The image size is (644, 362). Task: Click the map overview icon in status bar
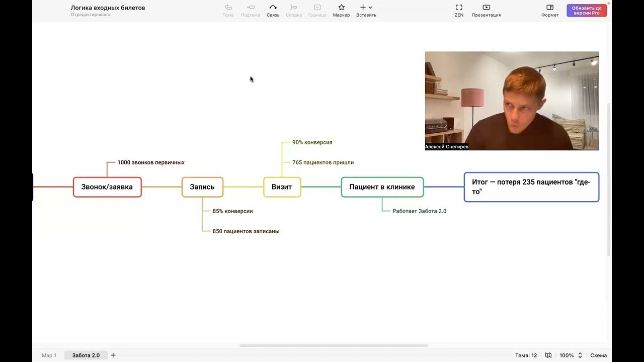pyautogui.click(x=548, y=355)
